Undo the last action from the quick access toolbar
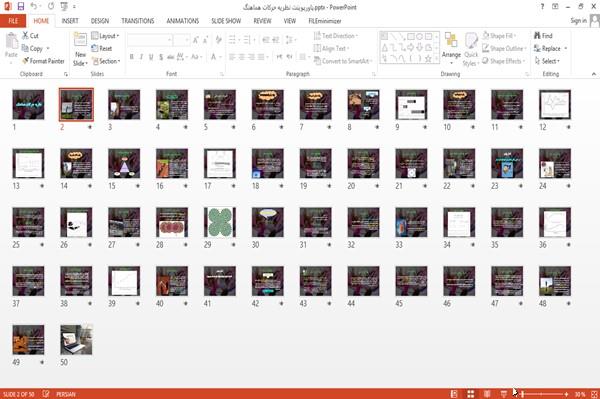Viewport: 600px width, 399px height. 34,7
